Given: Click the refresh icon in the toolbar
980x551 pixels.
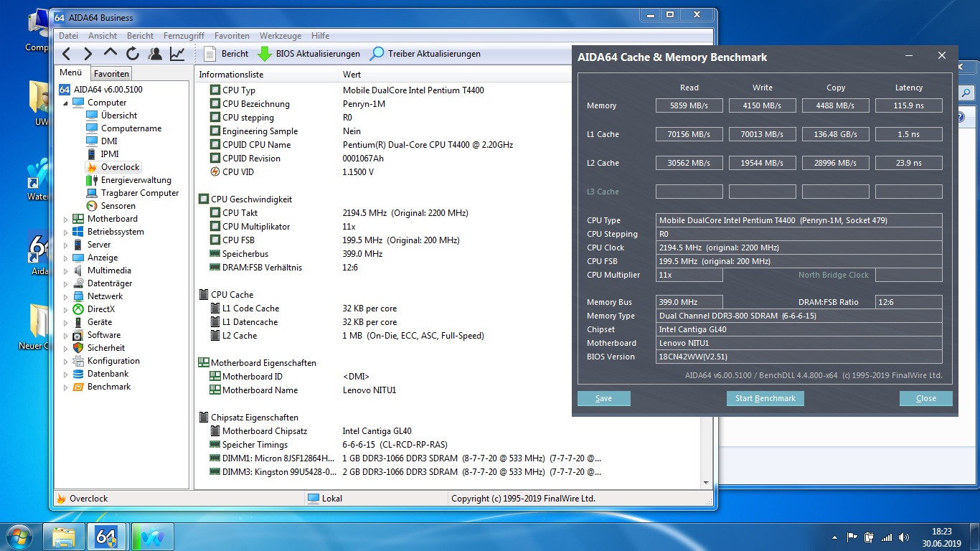Looking at the screenshot, I should pyautogui.click(x=133, y=53).
